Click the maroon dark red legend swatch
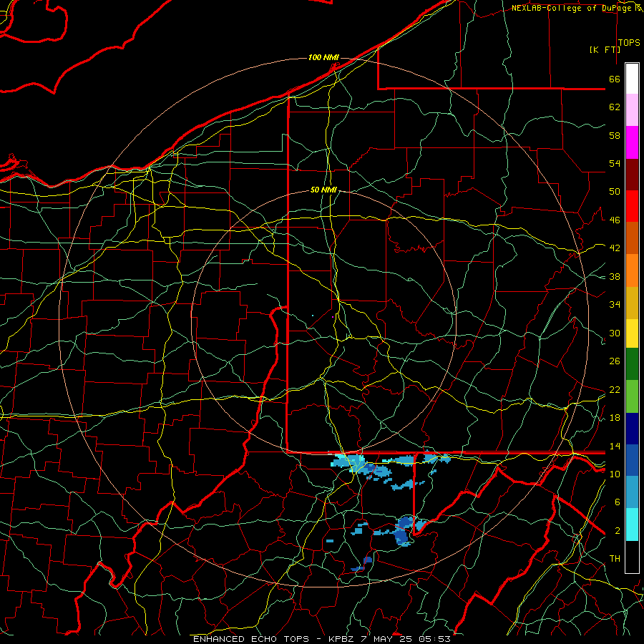This screenshot has height=644, width=644. (632, 174)
